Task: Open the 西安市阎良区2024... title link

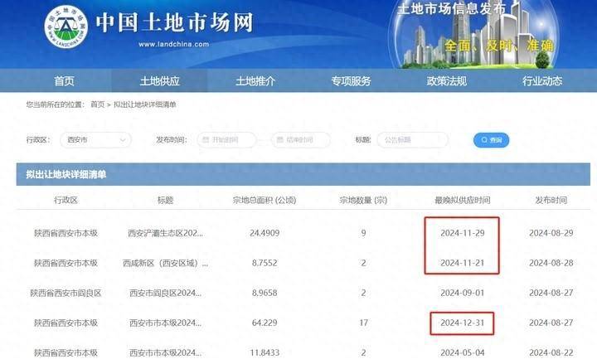Action: 165,293
